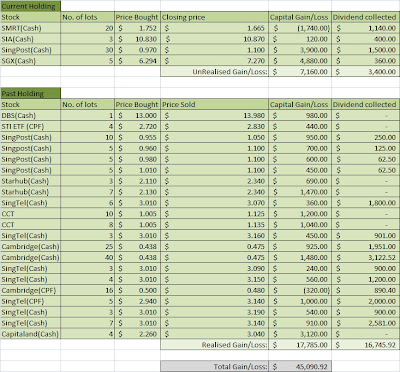Viewport: 400px width, 372px height.
Task: Select the SGX(Cash) closing price 7.270
Action: pos(214,61)
